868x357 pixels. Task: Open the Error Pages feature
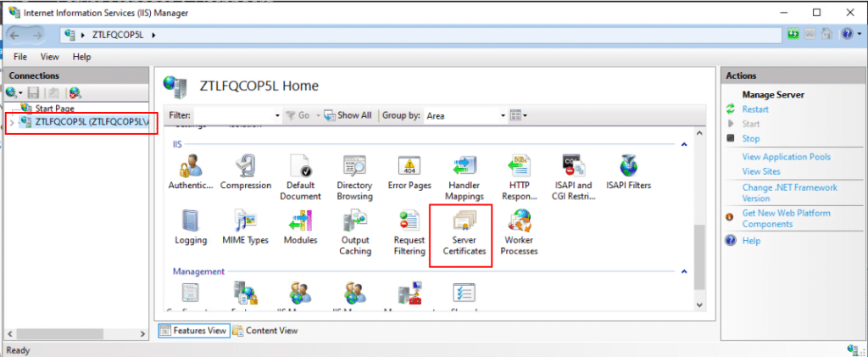(409, 172)
